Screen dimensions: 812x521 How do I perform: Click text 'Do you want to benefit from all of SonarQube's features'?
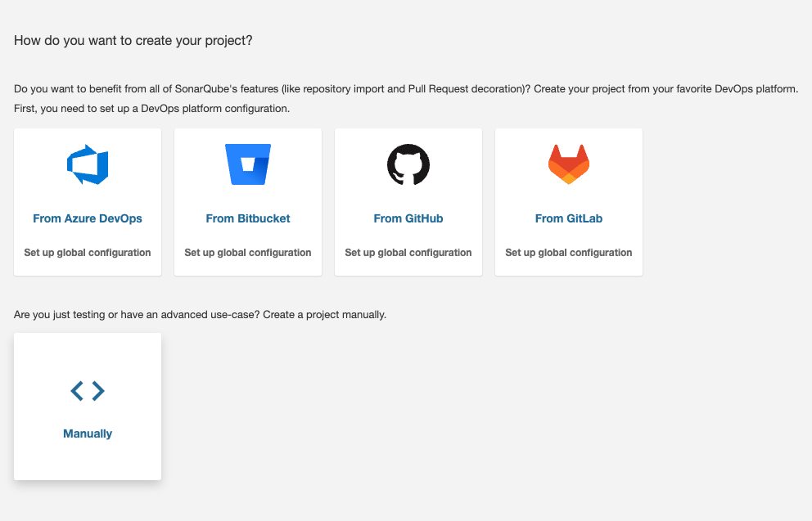[147, 89]
